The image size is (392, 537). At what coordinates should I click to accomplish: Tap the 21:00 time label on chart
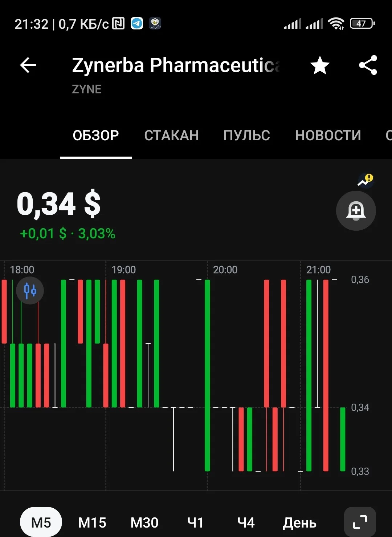(319, 270)
